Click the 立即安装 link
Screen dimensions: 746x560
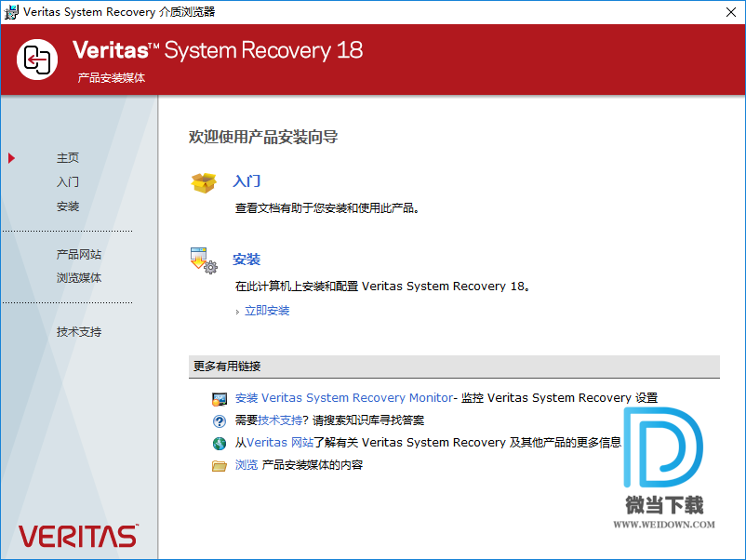tap(267, 311)
